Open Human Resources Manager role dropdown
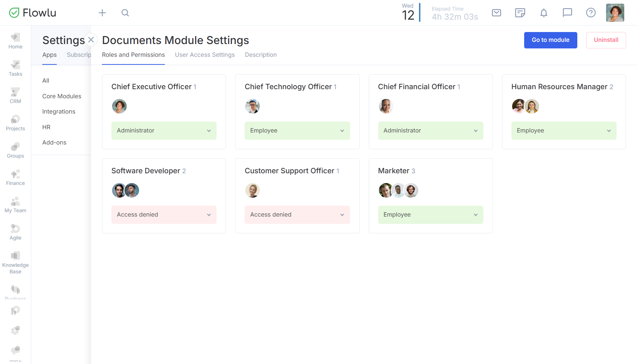 coord(564,131)
